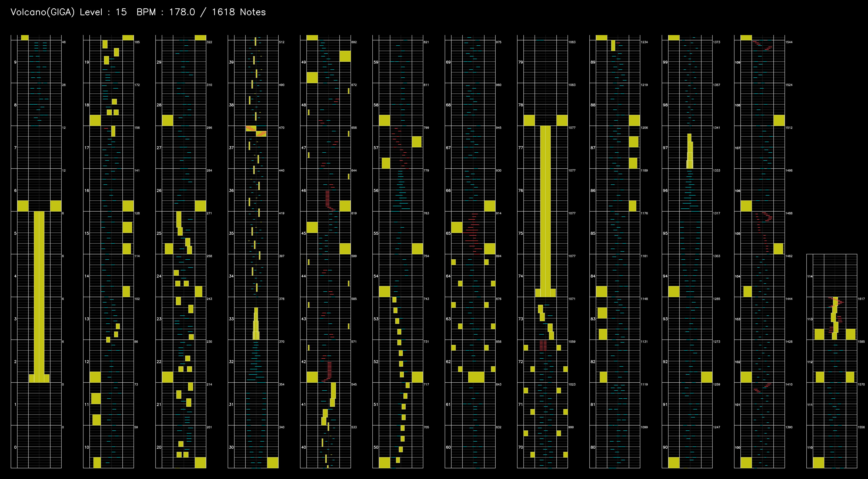Click the note count label "692"

click(x=354, y=42)
